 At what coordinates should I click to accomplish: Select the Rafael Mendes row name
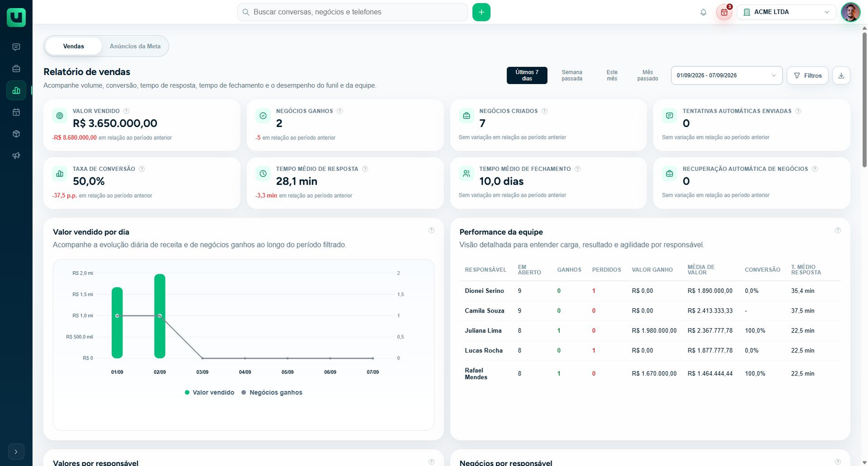[x=476, y=374]
